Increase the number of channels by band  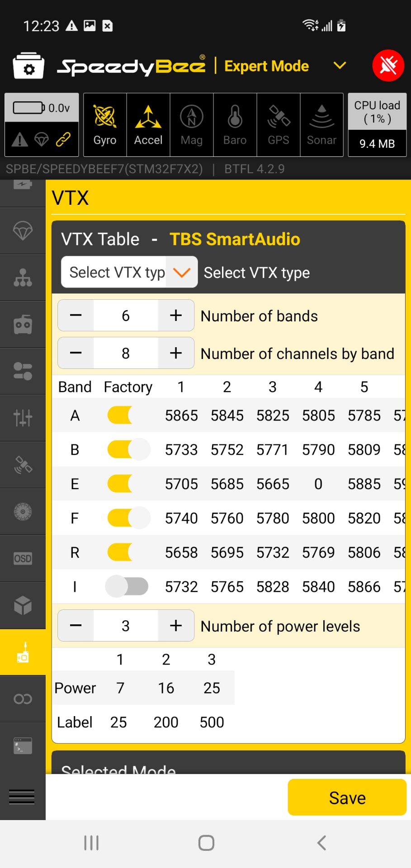pos(176,353)
